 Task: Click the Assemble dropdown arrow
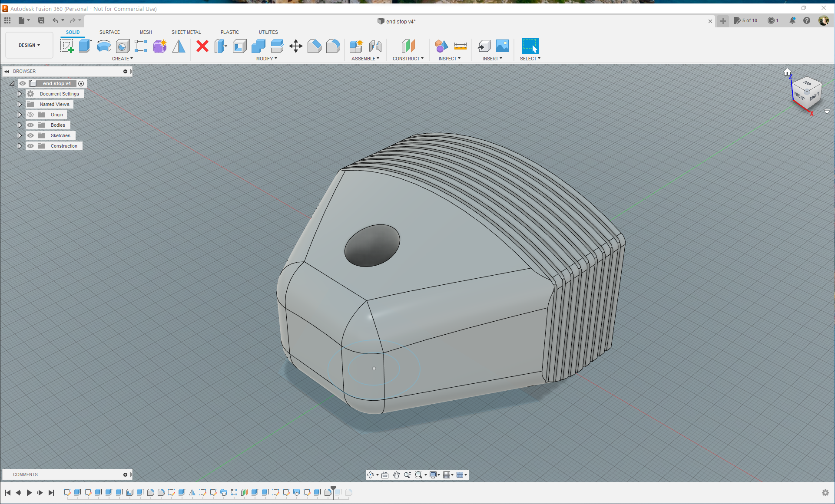tap(379, 58)
